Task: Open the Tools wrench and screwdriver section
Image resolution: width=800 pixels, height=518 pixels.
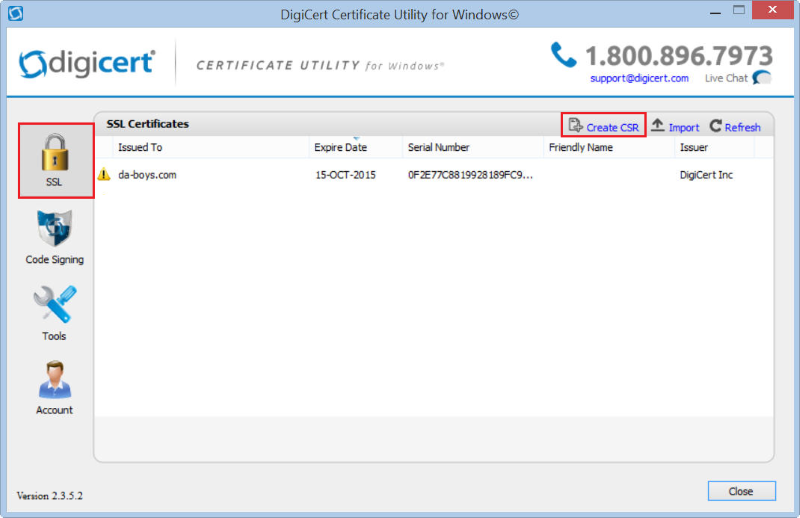Action: coord(55,304)
